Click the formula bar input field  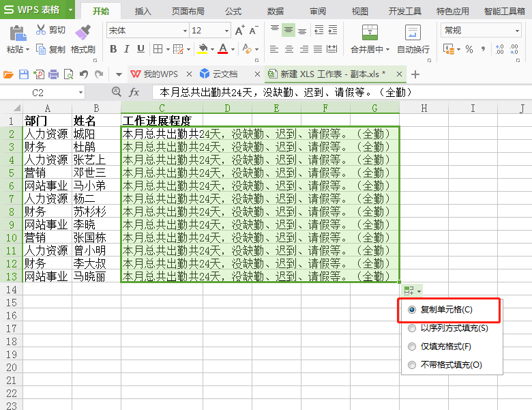(x=341, y=92)
